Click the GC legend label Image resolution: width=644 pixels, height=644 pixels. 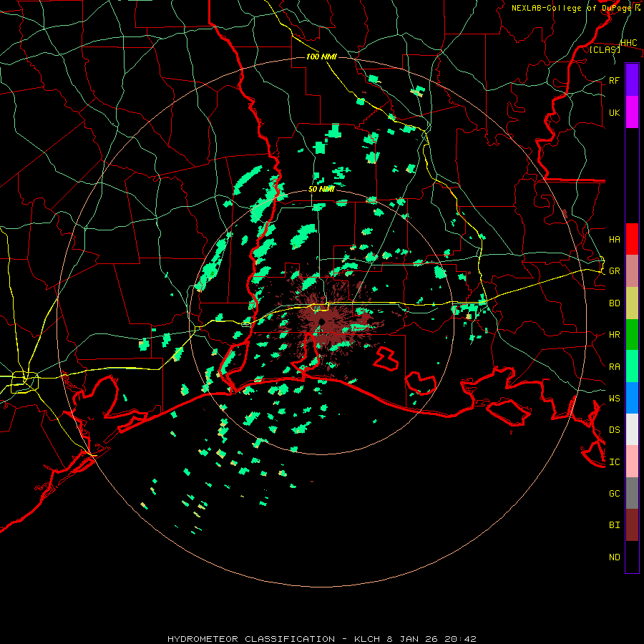pyautogui.click(x=614, y=494)
